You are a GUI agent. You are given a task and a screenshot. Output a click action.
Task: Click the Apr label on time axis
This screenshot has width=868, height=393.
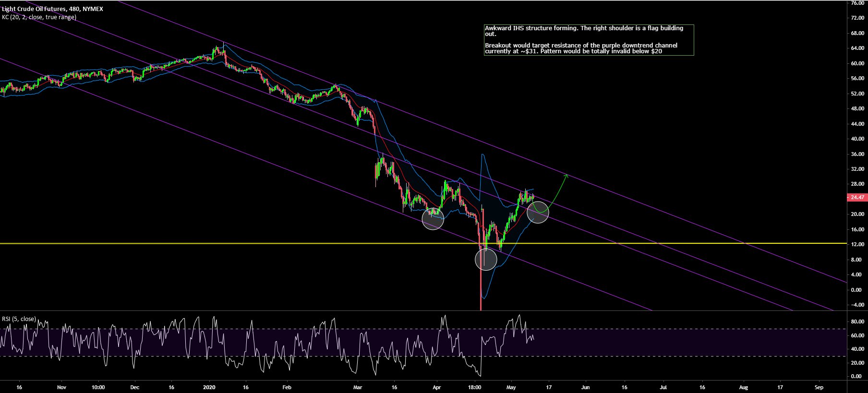point(436,387)
